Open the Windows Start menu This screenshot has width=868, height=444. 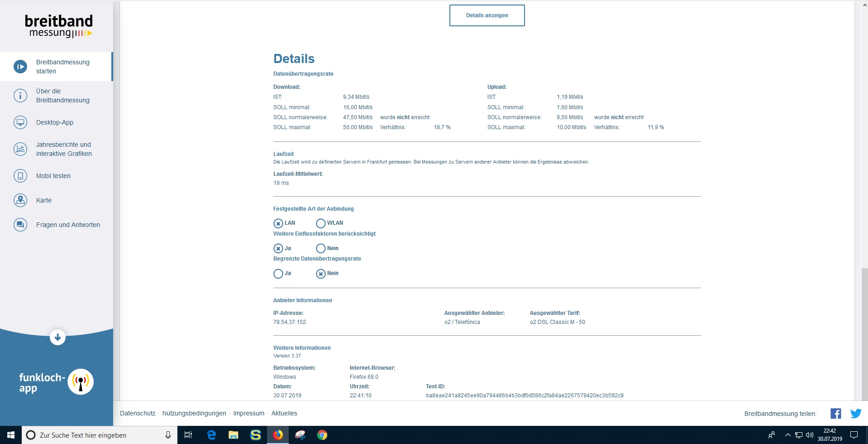tap(11, 435)
